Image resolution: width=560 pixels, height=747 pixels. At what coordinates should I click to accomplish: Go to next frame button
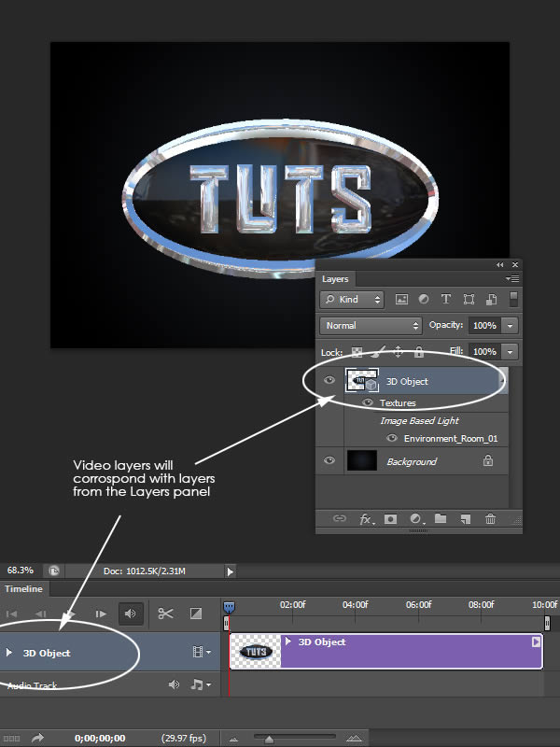(x=101, y=613)
